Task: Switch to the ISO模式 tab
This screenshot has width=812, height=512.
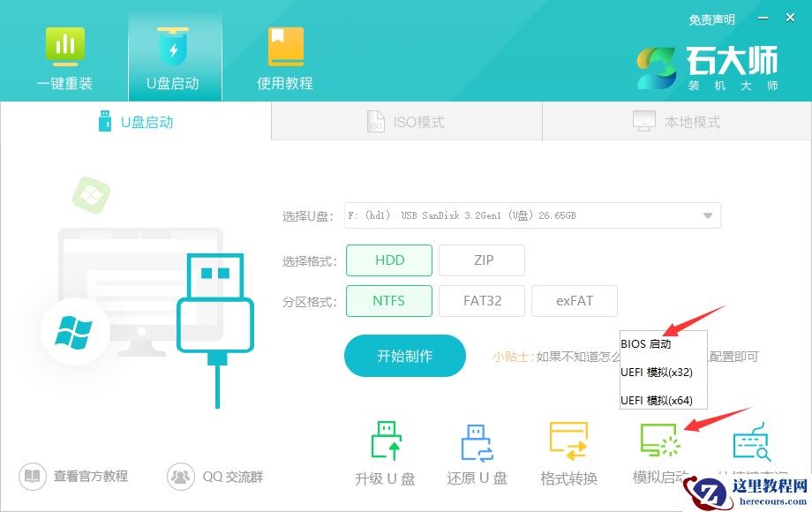Action: pyautogui.click(x=406, y=121)
